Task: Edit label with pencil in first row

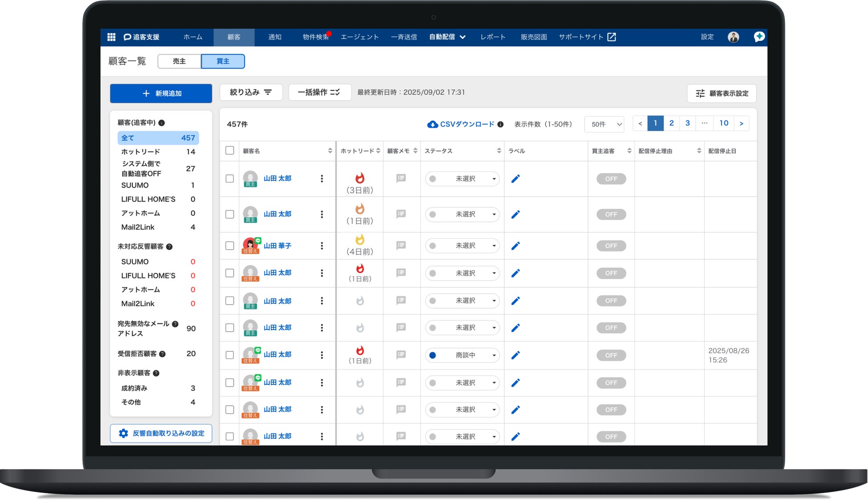Action: tap(515, 179)
